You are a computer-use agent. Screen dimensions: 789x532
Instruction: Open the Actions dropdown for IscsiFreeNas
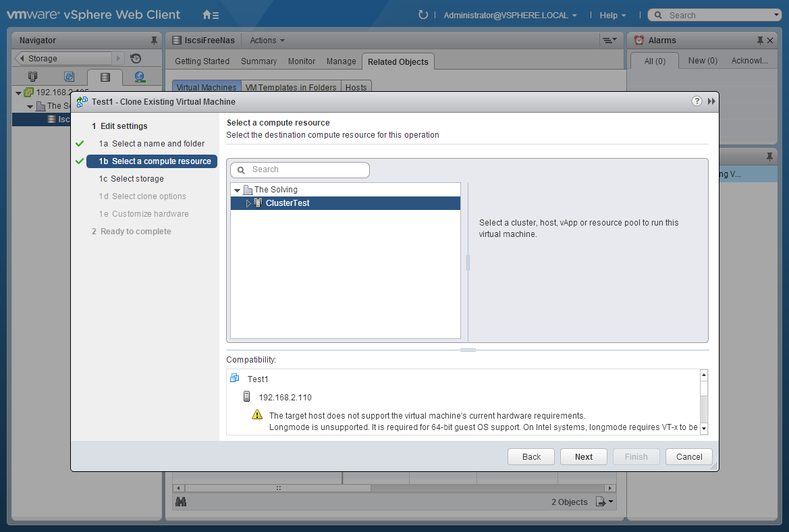[x=267, y=41]
